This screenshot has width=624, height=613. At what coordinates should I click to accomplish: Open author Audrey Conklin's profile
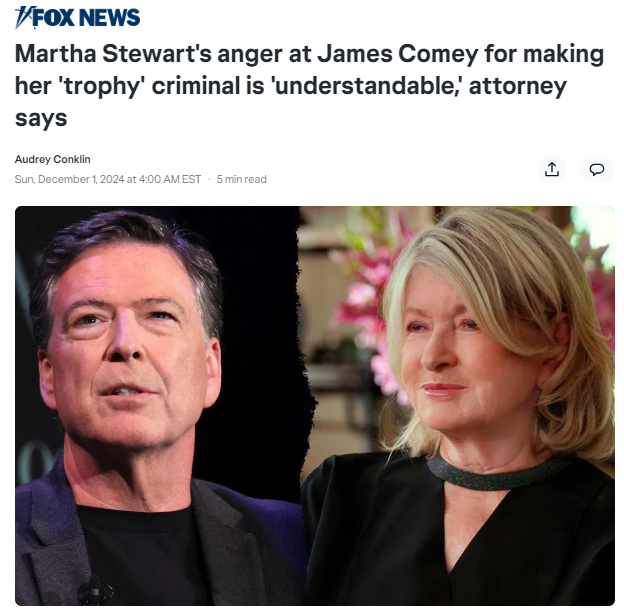tap(53, 159)
